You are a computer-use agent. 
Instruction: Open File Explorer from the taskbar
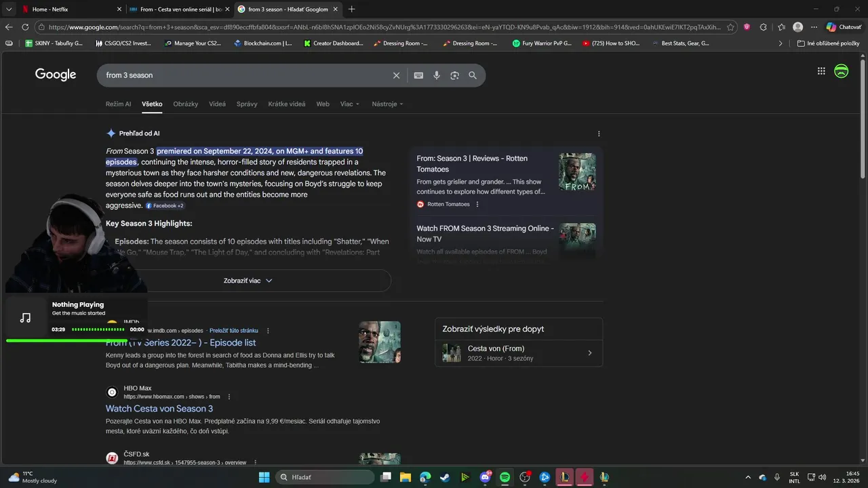coord(405,477)
